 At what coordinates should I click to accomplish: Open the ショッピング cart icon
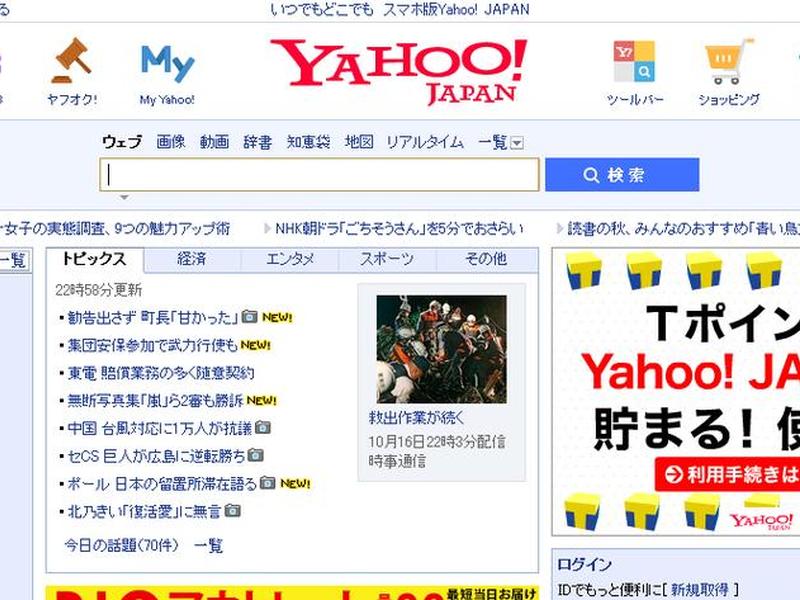click(729, 61)
